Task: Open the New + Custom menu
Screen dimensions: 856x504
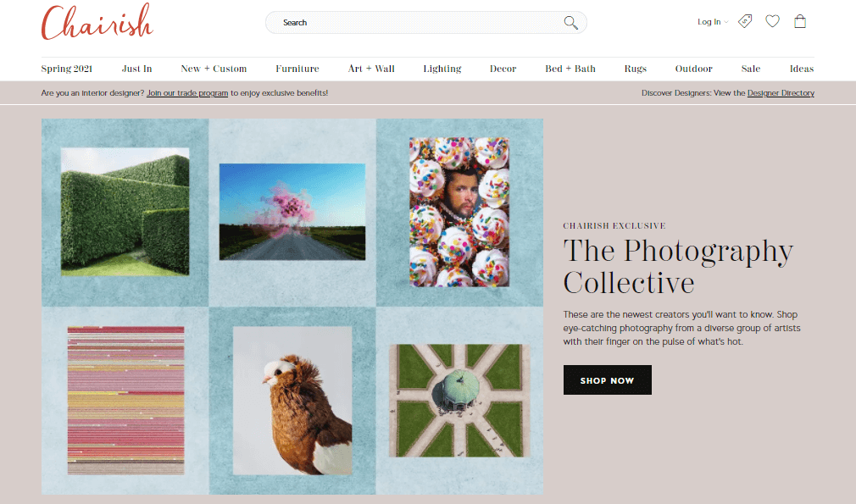Action: pos(214,69)
